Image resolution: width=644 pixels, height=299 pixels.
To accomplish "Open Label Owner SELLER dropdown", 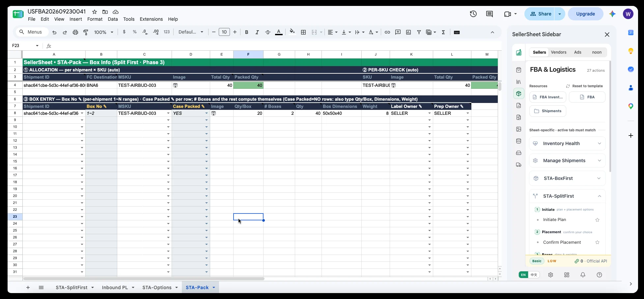I will click(429, 113).
